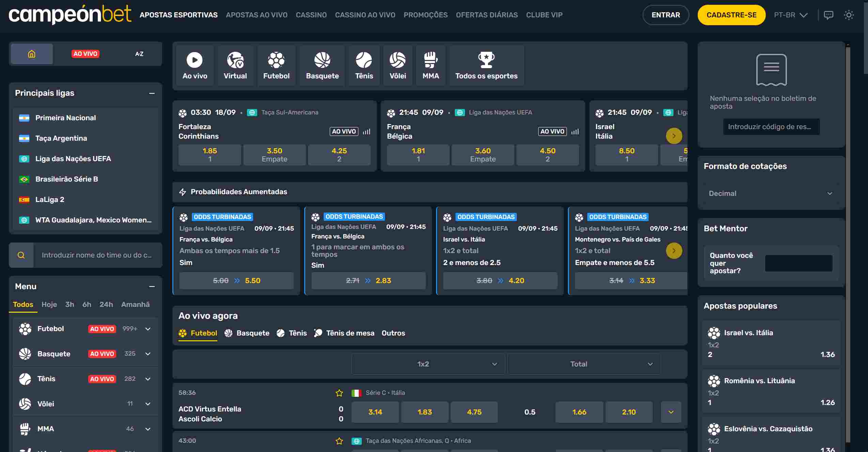The image size is (868, 452).
Task: Collapse the Principais ligas panel
Action: click(152, 93)
